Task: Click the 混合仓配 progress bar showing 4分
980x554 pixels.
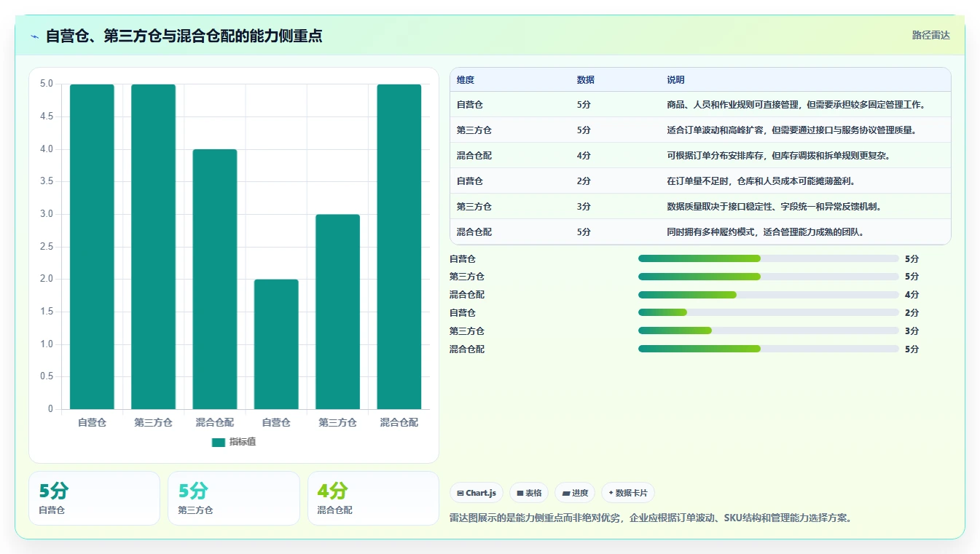Action: coord(769,295)
